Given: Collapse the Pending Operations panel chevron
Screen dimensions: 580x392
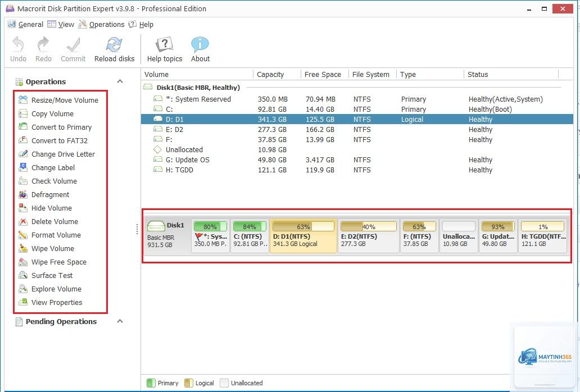Looking at the screenshot, I should click(120, 321).
